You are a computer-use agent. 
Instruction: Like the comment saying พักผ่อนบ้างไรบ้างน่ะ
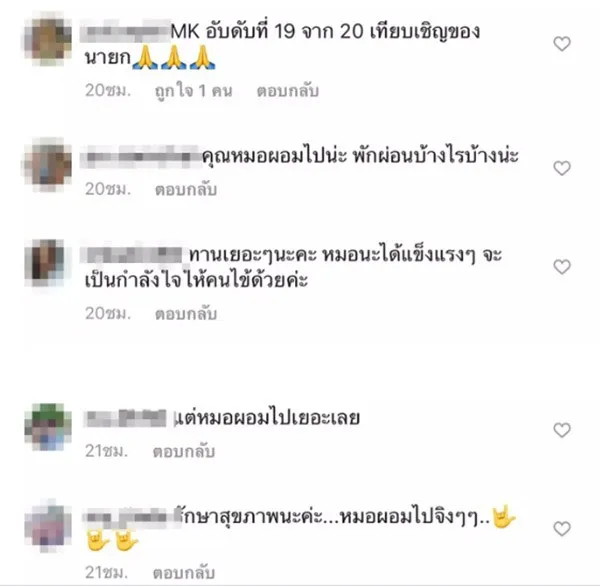(x=562, y=168)
